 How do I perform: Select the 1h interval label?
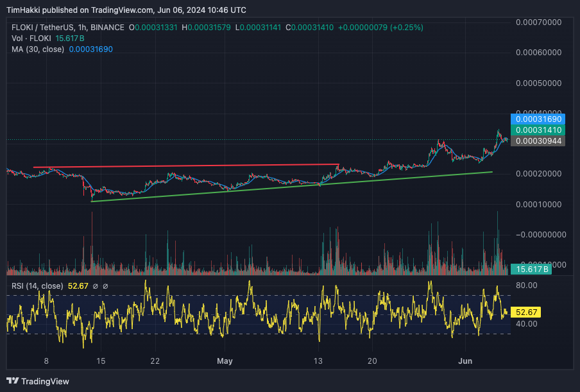point(81,28)
